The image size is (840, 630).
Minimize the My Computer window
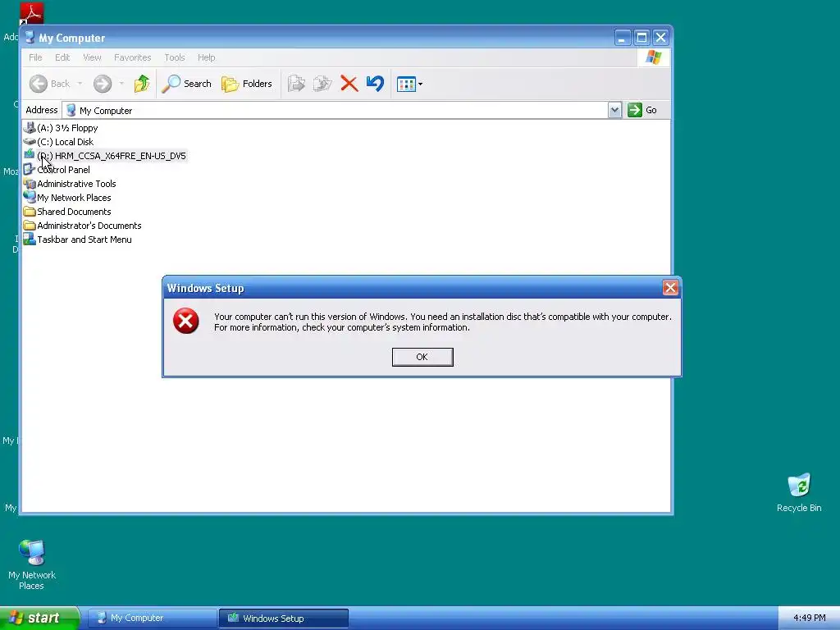622,38
